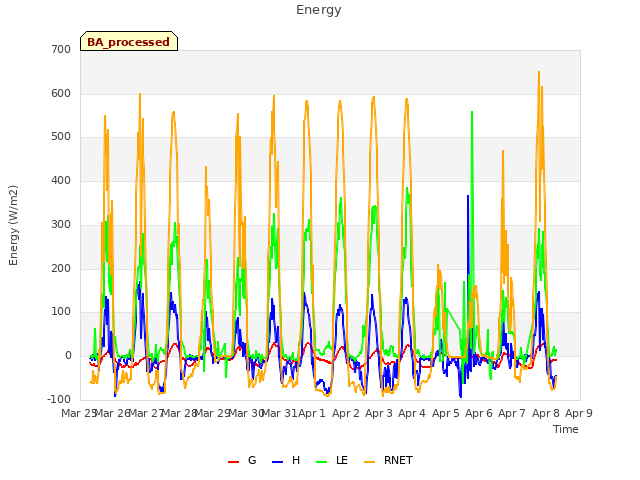Click the 700 y-axis tick label

point(61,49)
